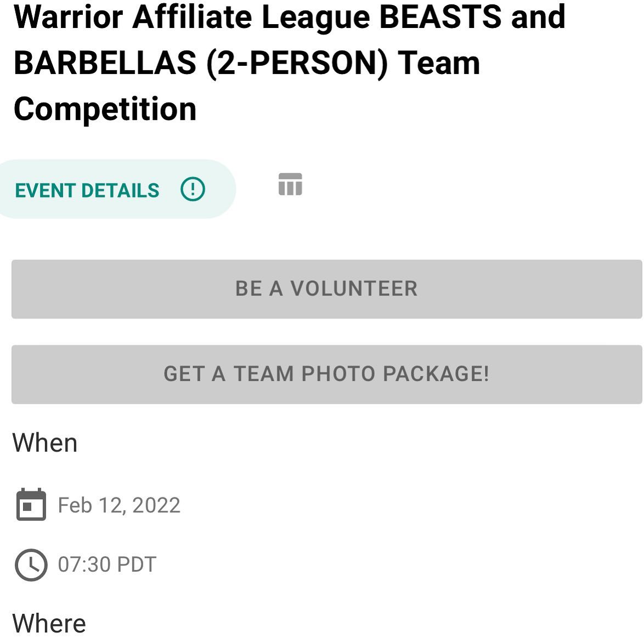Open the table columns icon tab

coord(290,184)
